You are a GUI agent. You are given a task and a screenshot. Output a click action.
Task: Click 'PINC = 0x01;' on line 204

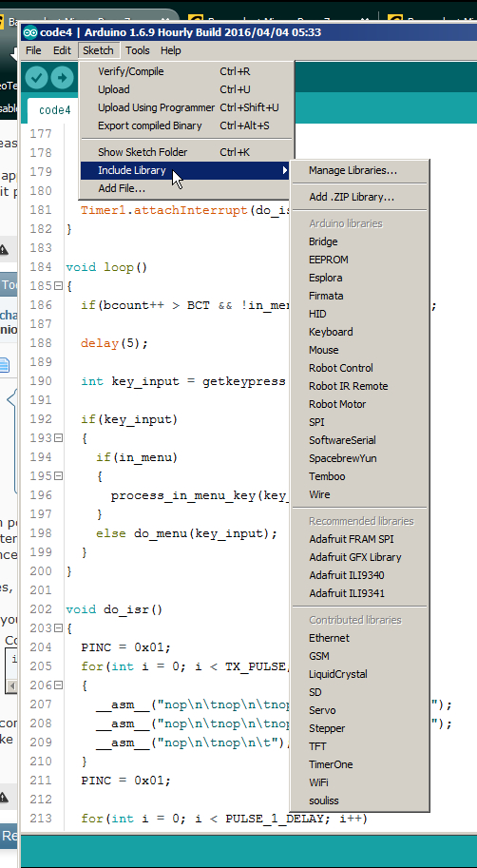pyautogui.click(x=126, y=647)
